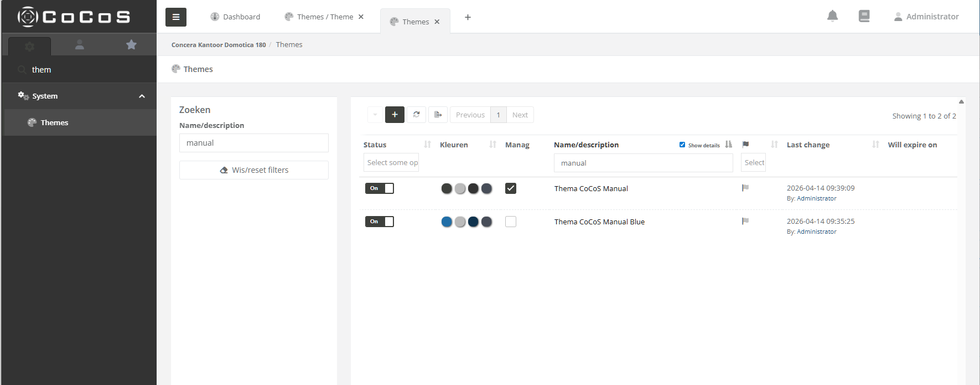980x385 pixels.
Task: Click the Wis/reset filters button
Action: [254, 170]
